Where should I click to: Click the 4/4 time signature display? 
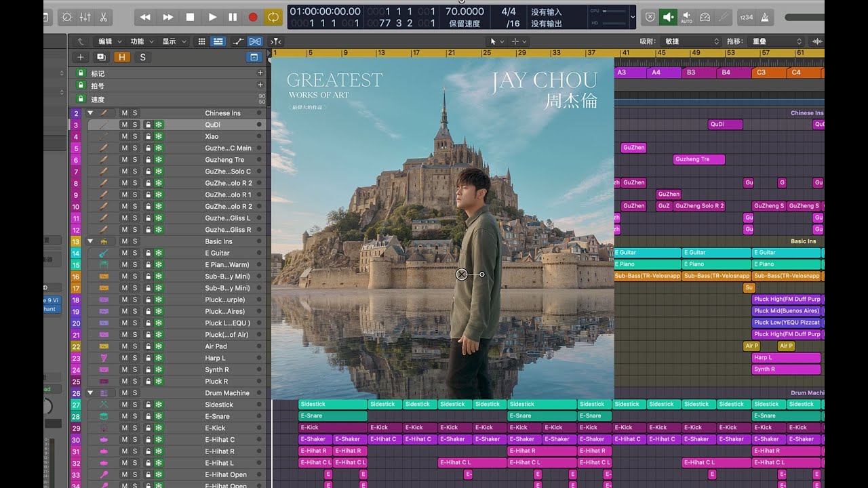[509, 12]
